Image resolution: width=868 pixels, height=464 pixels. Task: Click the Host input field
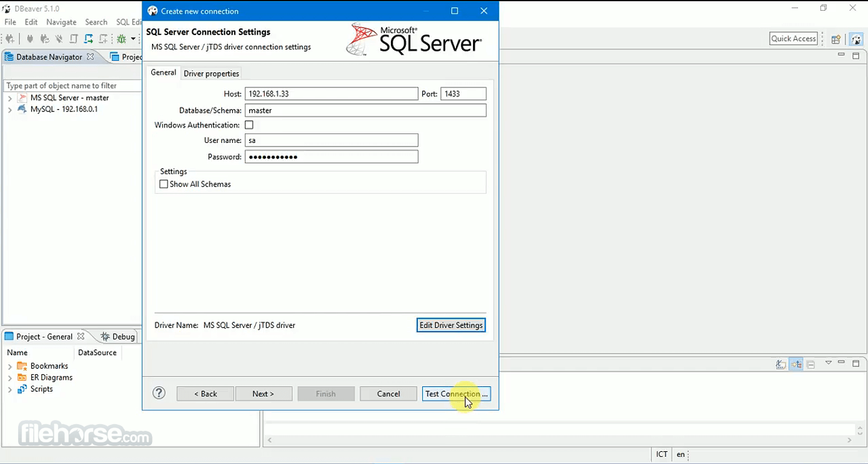(331, 94)
